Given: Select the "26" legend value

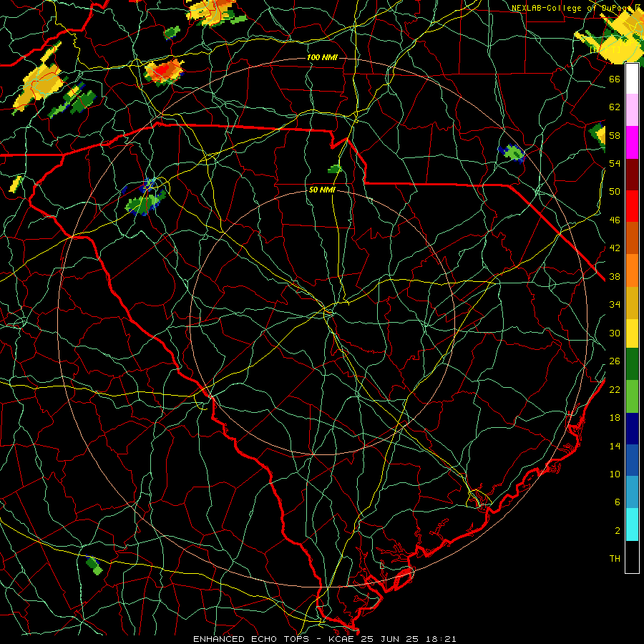Looking at the screenshot, I should coord(615,361).
